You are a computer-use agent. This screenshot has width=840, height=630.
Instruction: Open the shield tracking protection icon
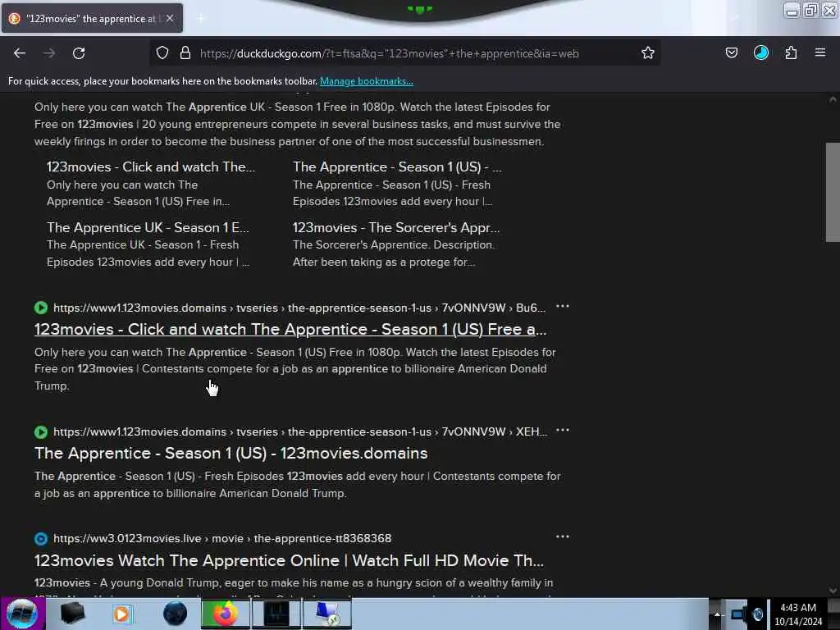tap(162, 53)
